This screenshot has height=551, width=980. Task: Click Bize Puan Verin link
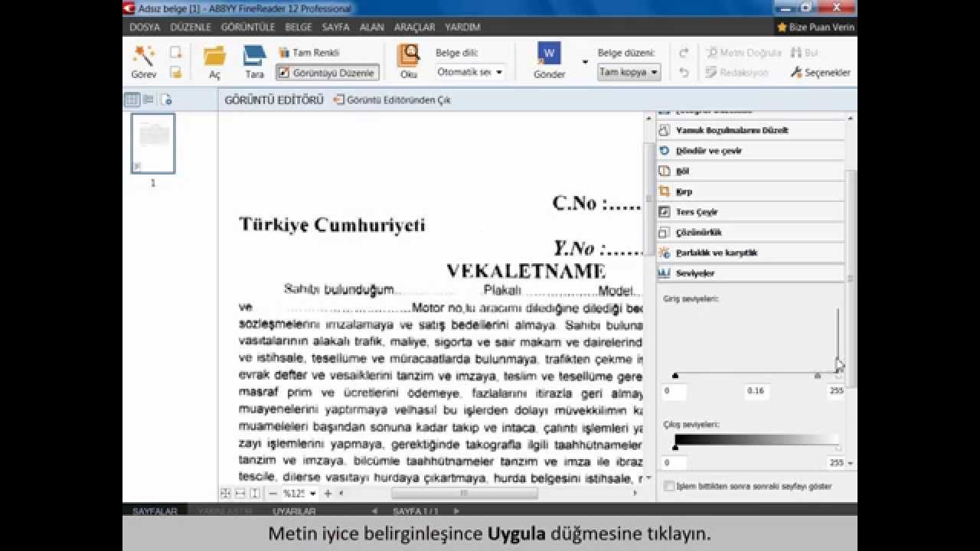point(815,27)
